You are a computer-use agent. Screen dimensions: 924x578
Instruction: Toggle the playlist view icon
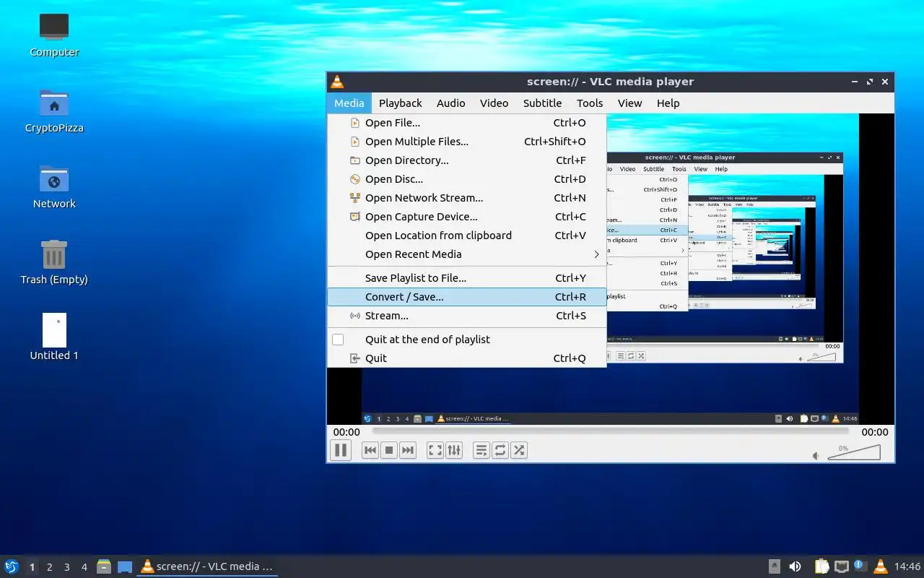481,450
